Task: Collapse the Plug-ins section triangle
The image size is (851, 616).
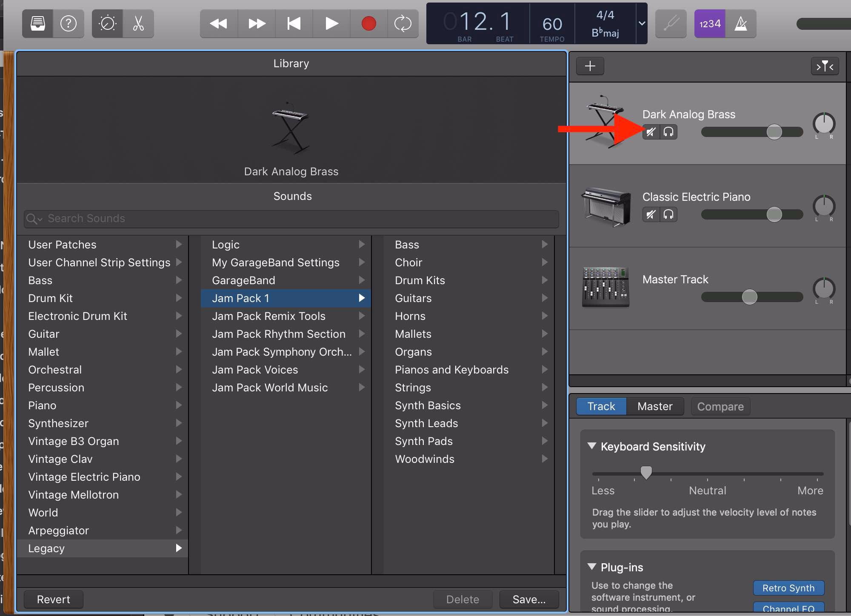Action: click(591, 567)
